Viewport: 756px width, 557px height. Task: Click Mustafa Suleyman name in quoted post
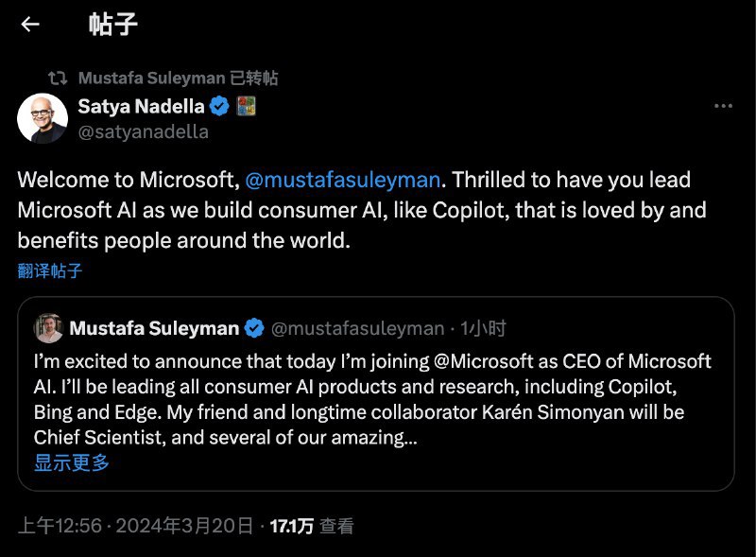click(x=154, y=328)
